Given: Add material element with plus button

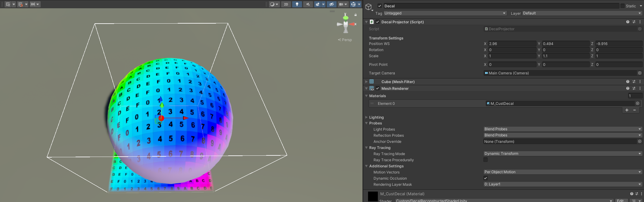Looking at the screenshot, I should pyautogui.click(x=627, y=110).
